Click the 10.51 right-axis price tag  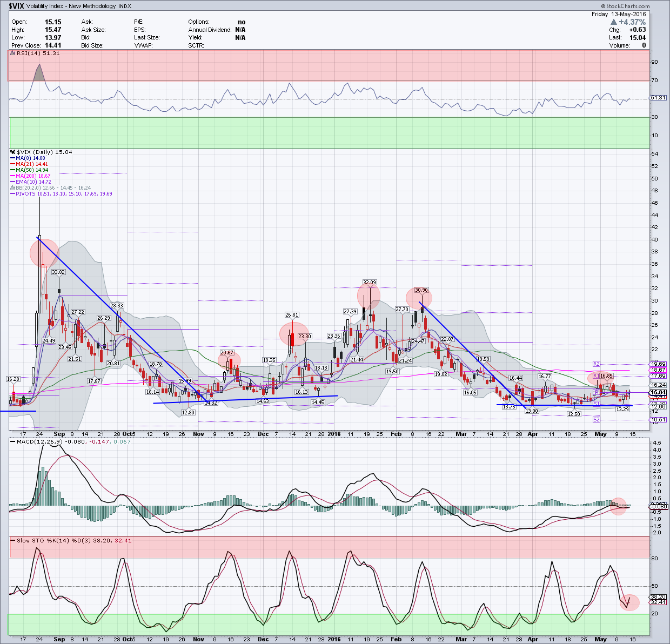pyautogui.click(x=658, y=419)
